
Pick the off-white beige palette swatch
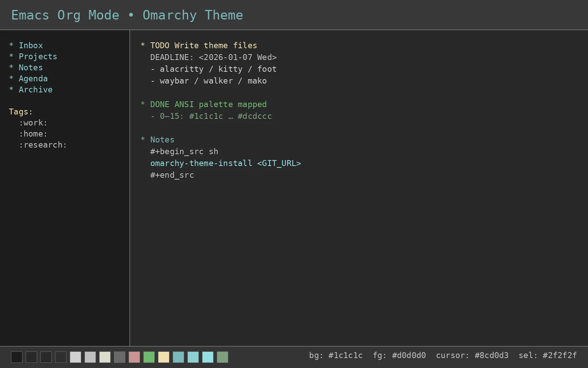pos(105,357)
